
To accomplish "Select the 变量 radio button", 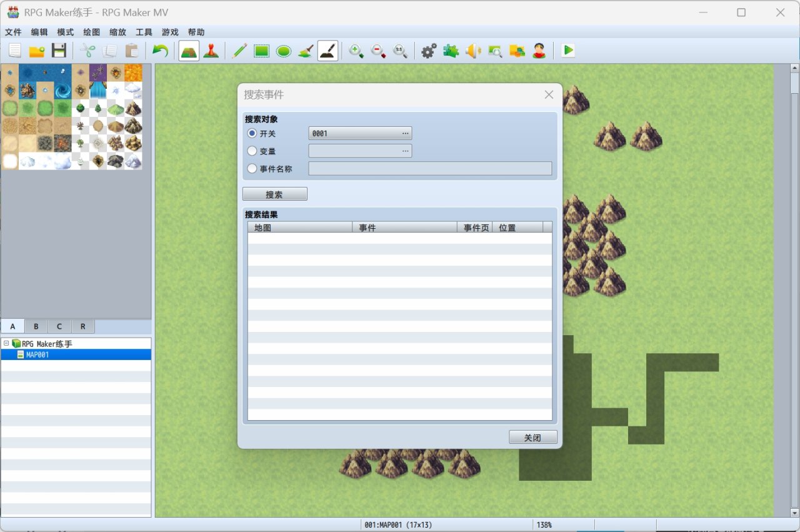I will pyautogui.click(x=252, y=151).
